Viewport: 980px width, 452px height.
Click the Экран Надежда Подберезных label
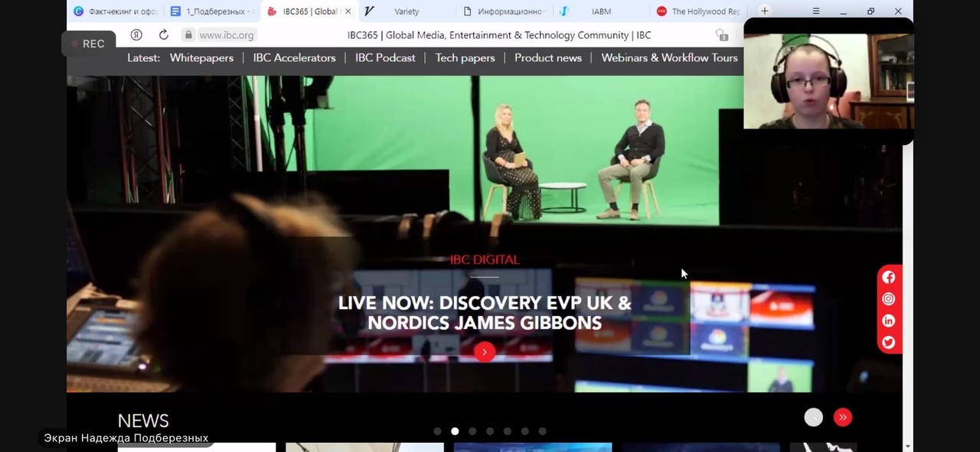[x=126, y=438]
